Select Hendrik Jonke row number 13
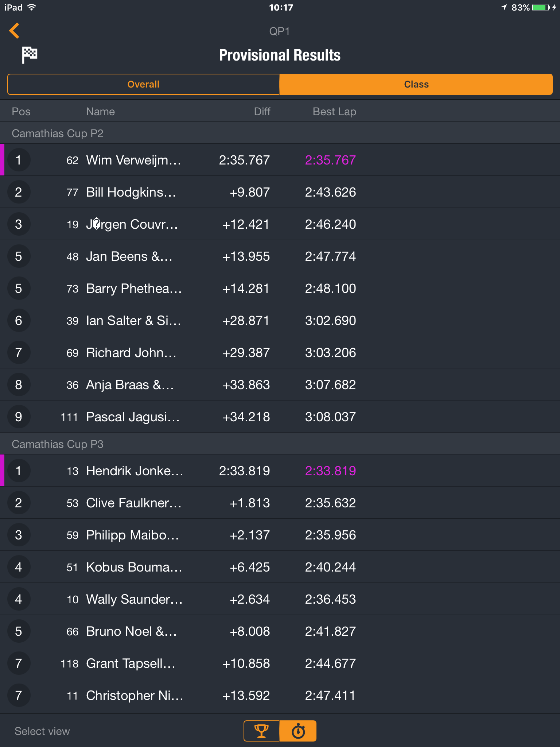This screenshot has height=747, width=560. coord(280,471)
